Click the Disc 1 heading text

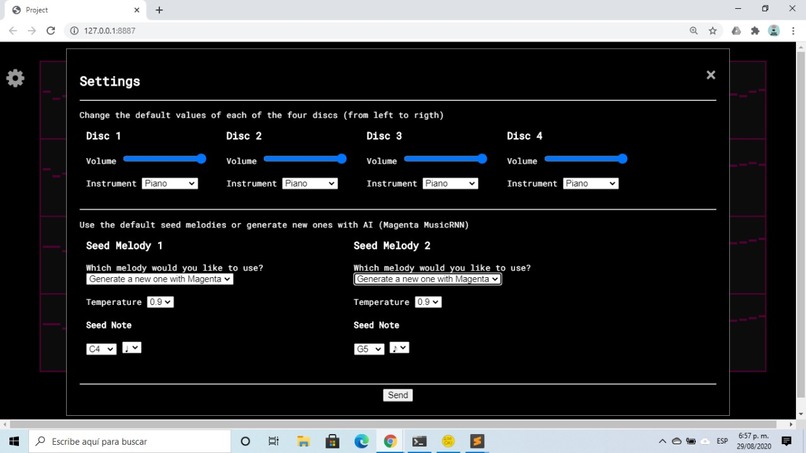(103, 136)
